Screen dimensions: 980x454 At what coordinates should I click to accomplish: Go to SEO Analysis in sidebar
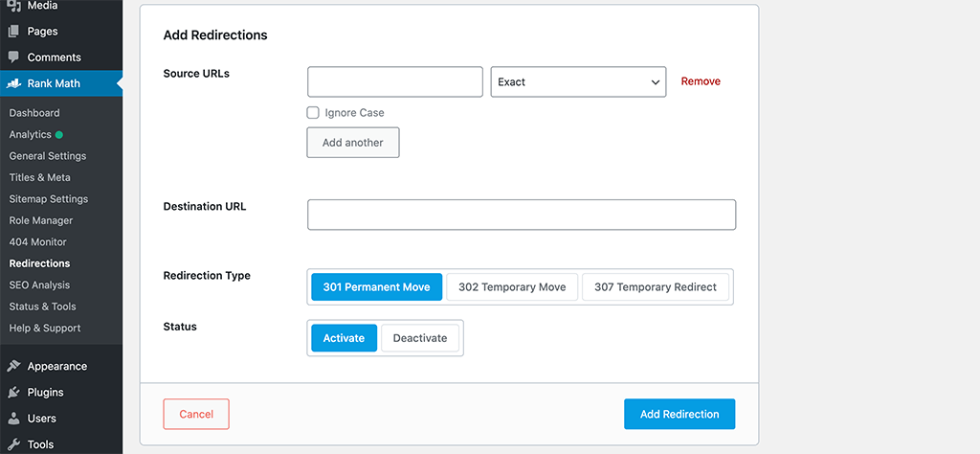click(39, 285)
